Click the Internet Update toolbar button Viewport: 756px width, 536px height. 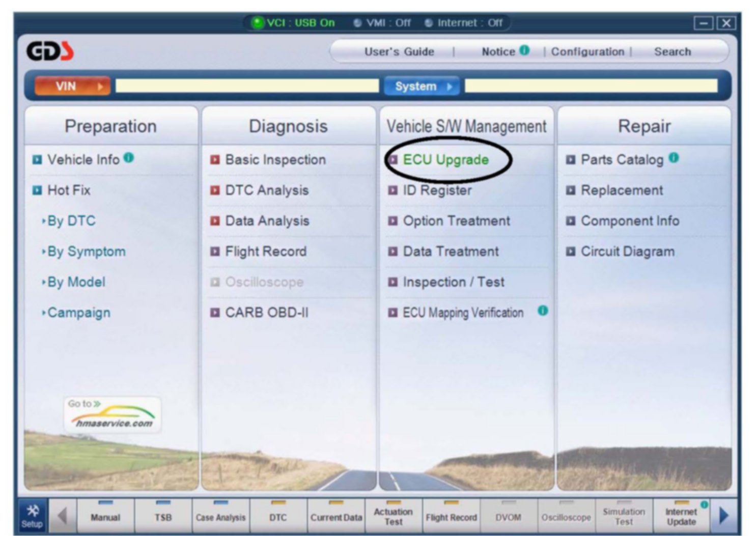pyautogui.click(x=681, y=516)
